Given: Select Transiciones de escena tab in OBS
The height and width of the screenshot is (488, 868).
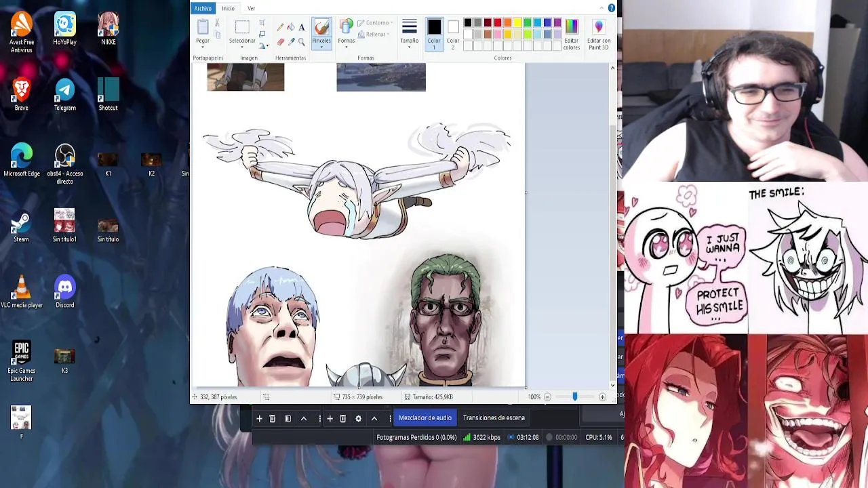Looking at the screenshot, I should (494, 418).
